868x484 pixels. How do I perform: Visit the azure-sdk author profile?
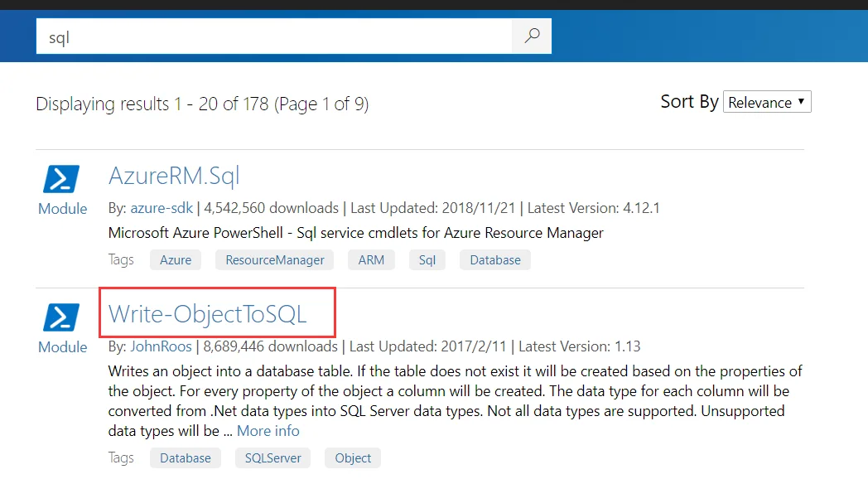(x=162, y=208)
